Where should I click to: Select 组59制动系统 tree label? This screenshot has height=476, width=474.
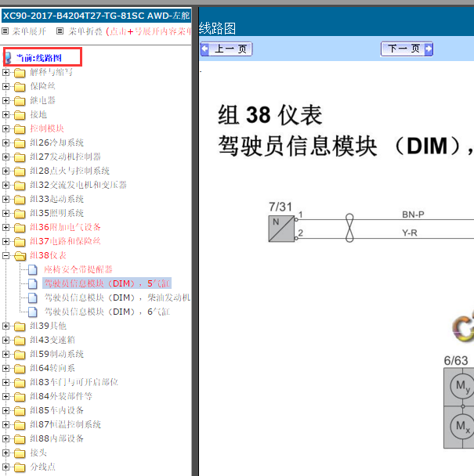point(56,354)
